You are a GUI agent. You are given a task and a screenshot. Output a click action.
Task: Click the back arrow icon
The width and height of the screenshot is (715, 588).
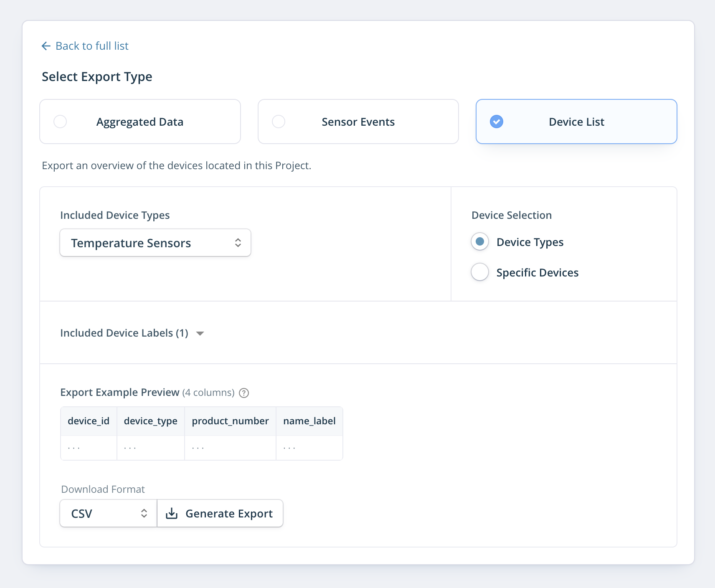(x=46, y=46)
